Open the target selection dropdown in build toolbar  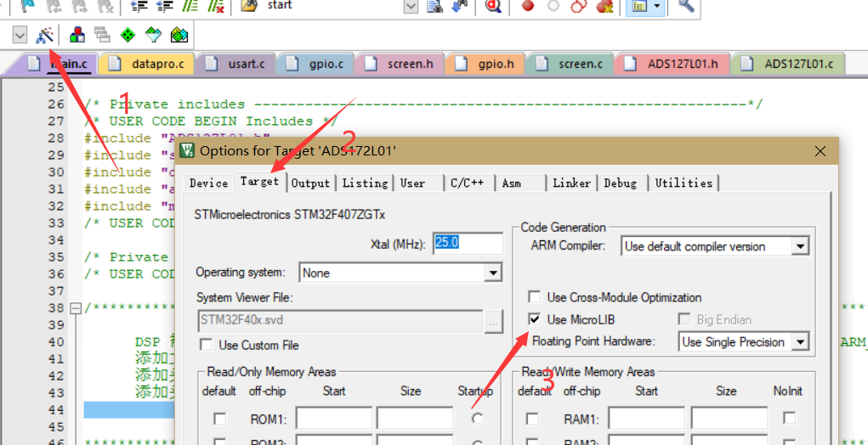click(x=20, y=36)
